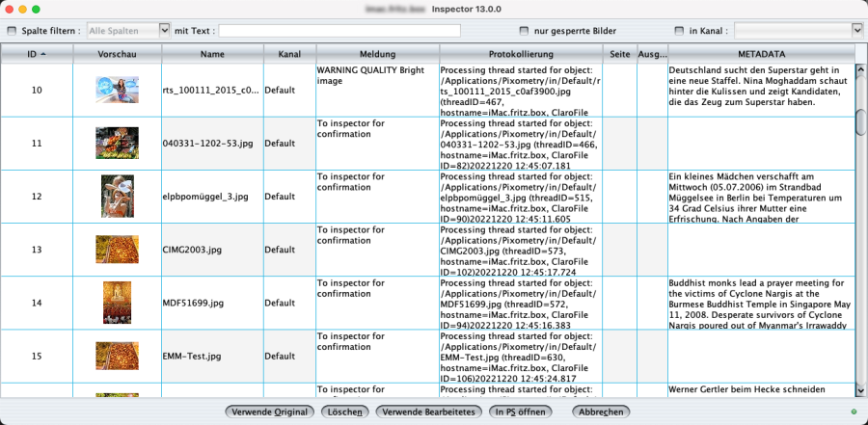Screen dimensions: 868x425
Task: Select Protokollierung cell of MDF51699.jpg row
Action: pos(522,303)
